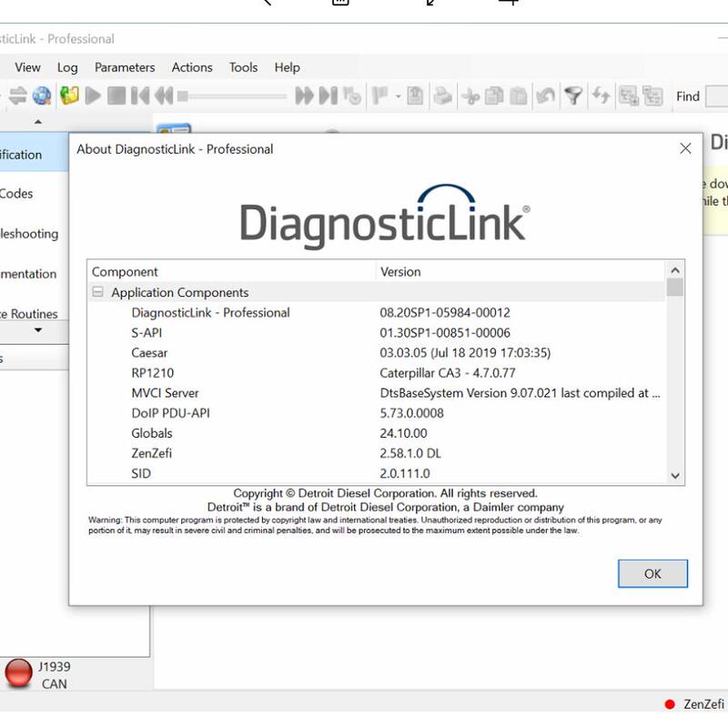Click the export document toolbar icon
728x728 pixels.
pos(415,96)
